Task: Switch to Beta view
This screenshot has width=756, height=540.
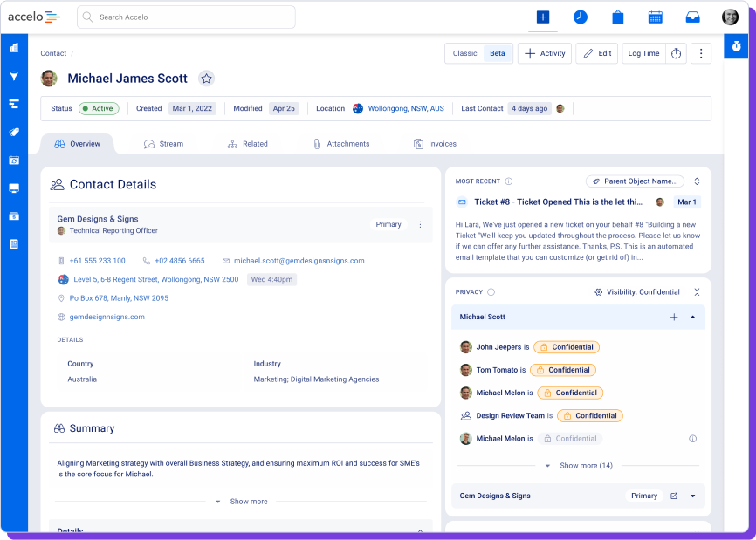Action: click(x=497, y=53)
